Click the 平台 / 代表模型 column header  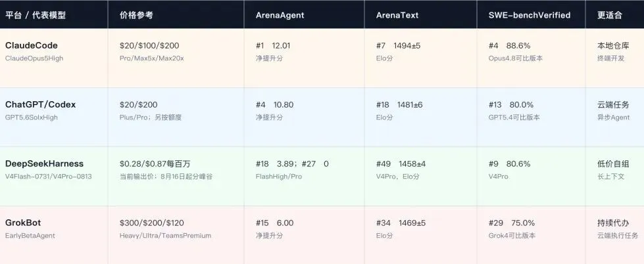pos(36,15)
